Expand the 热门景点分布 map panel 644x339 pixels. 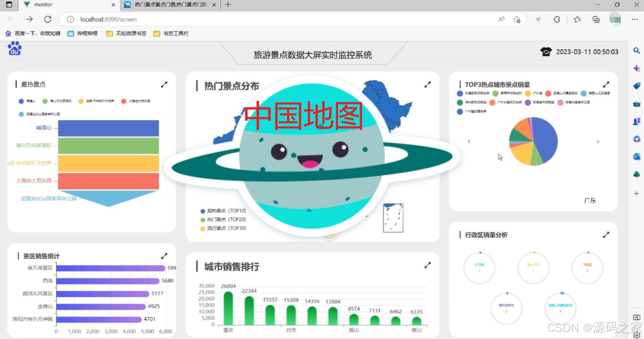(428, 85)
